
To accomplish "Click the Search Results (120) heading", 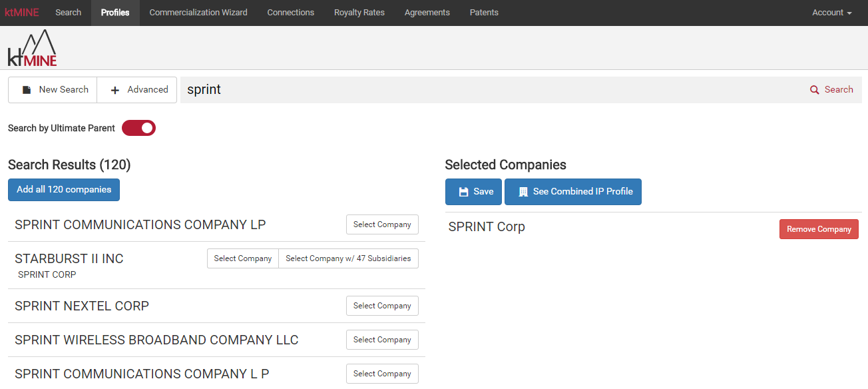I will [69, 165].
